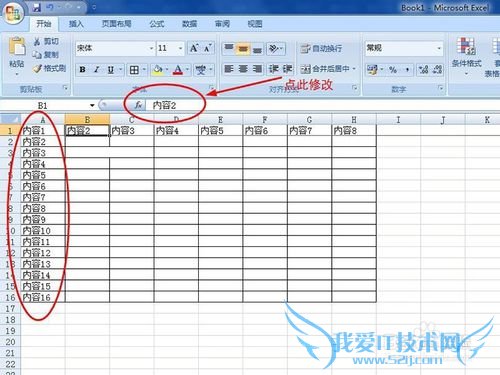The height and width of the screenshot is (375, 500).
Task: Select row 20 header
Action: pos(10,342)
